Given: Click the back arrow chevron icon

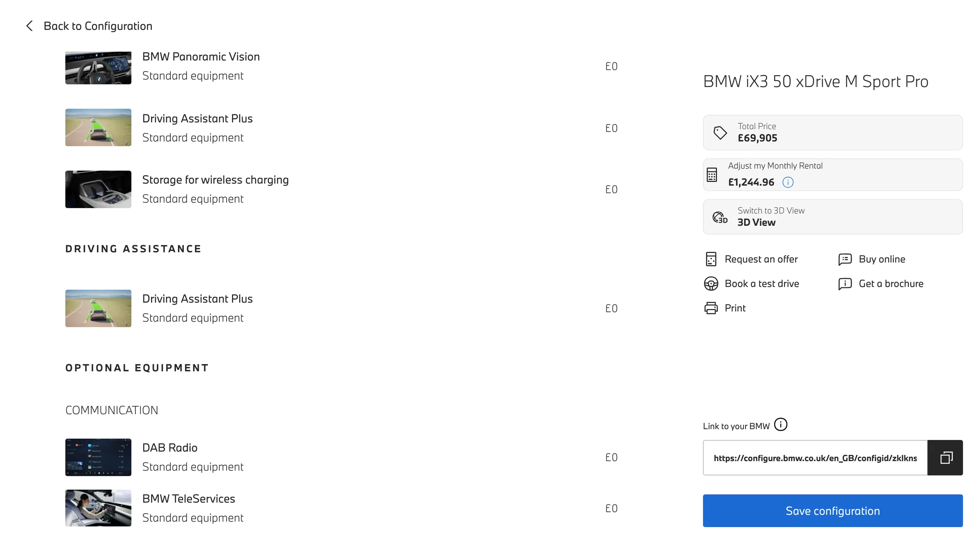Looking at the screenshot, I should pos(29,26).
